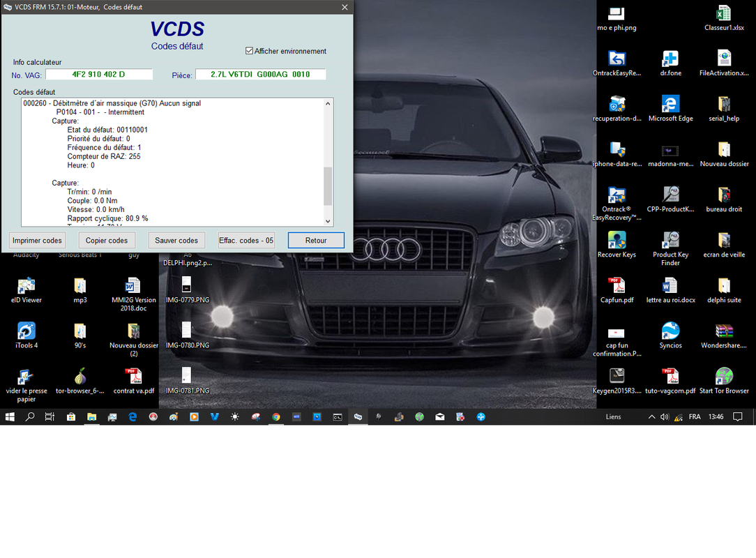Select the Recover Keys desktop icon

617,246
